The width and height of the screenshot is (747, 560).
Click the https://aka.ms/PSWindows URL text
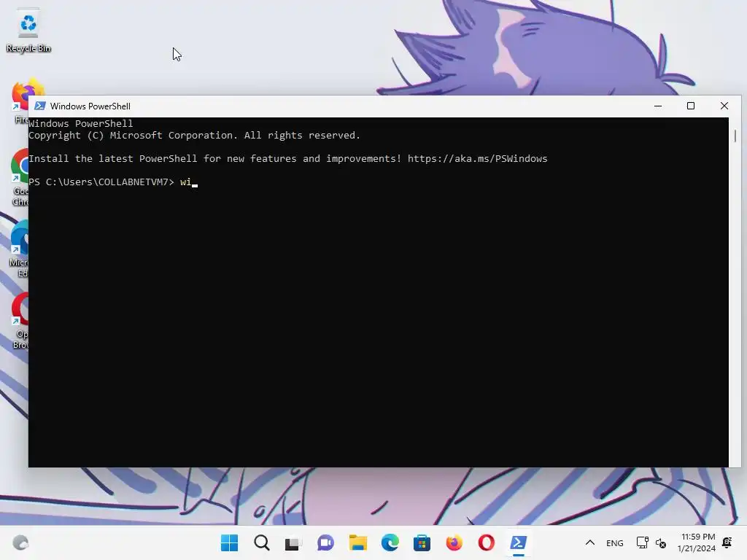pyautogui.click(x=477, y=158)
